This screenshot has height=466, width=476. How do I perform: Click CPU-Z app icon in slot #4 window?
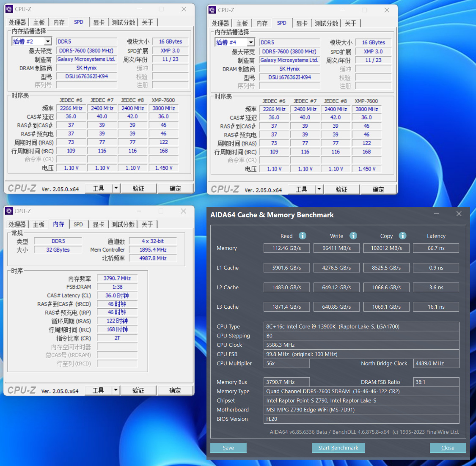click(x=212, y=10)
